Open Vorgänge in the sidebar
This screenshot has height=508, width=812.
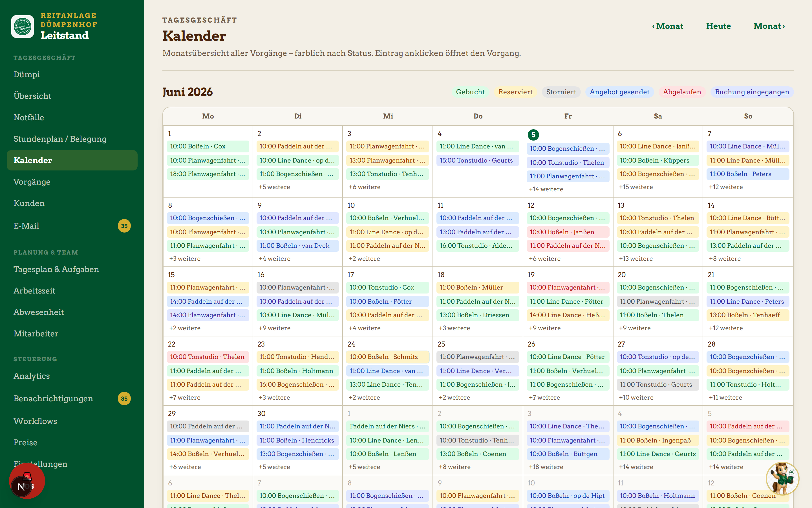72,182
